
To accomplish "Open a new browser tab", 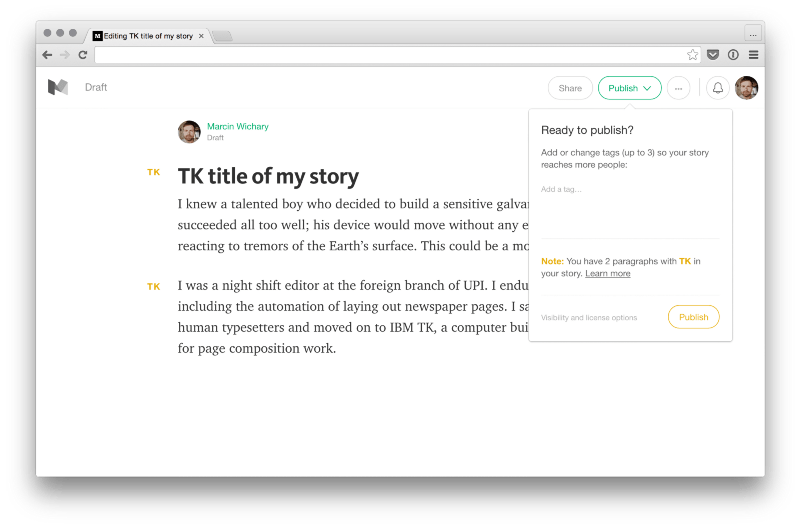I will (222, 36).
